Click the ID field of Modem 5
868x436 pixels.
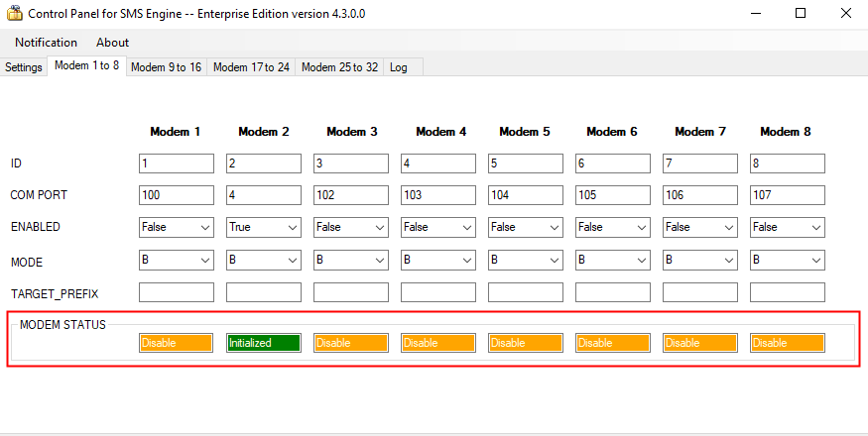point(525,163)
